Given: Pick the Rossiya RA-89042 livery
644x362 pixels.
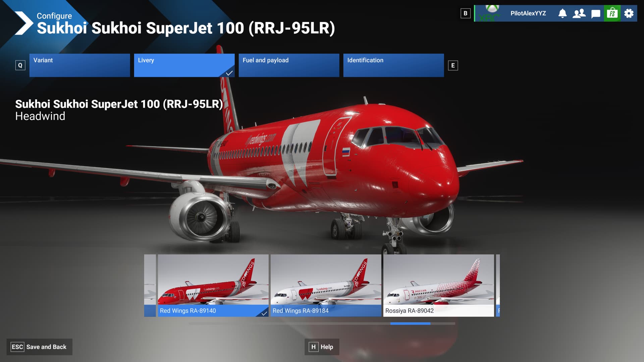Looking at the screenshot, I should tap(438, 285).
